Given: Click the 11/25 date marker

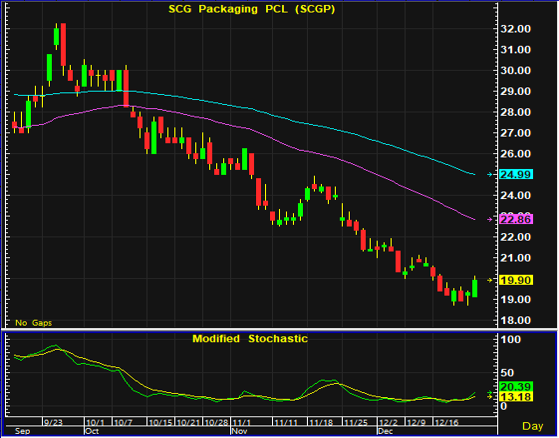Looking at the screenshot, I should click(356, 422).
